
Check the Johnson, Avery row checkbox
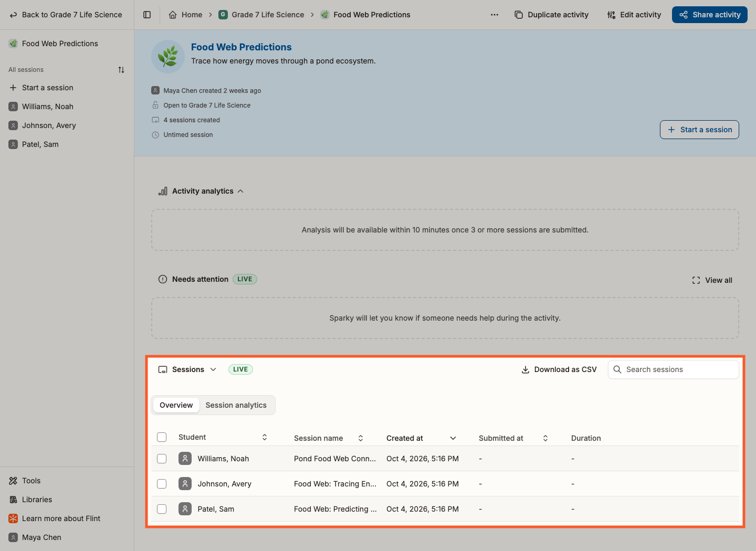(x=162, y=484)
